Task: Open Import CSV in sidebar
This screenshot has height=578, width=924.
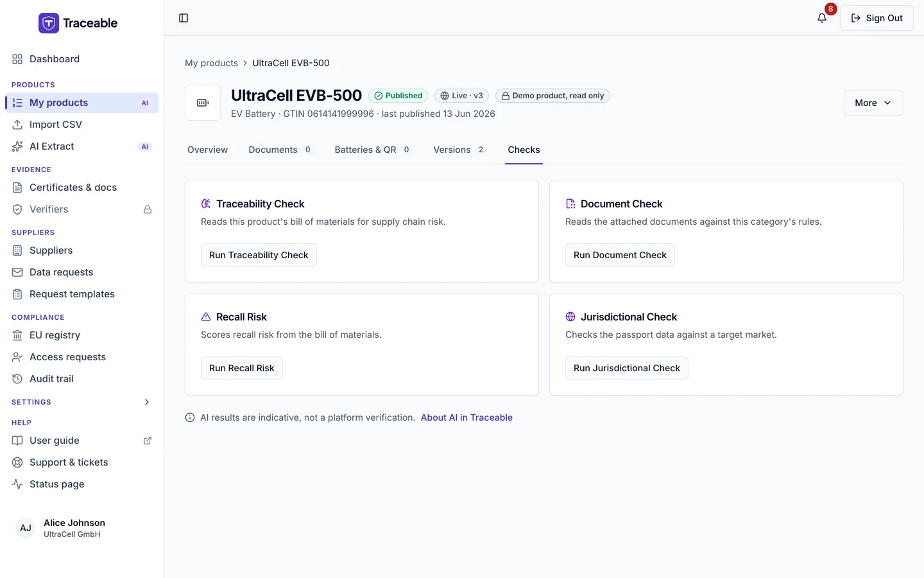Action: click(81, 125)
